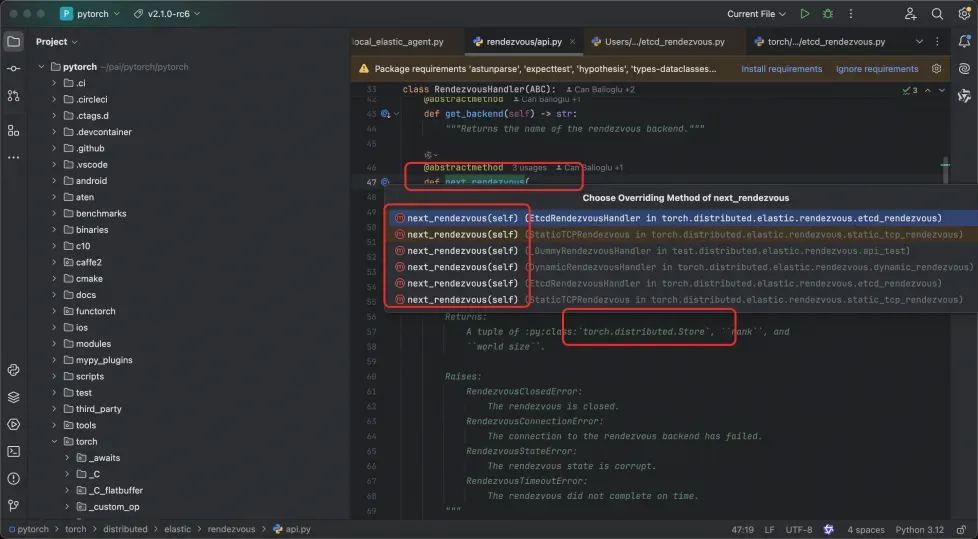Fold the get_backend method at line 43

point(396,114)
